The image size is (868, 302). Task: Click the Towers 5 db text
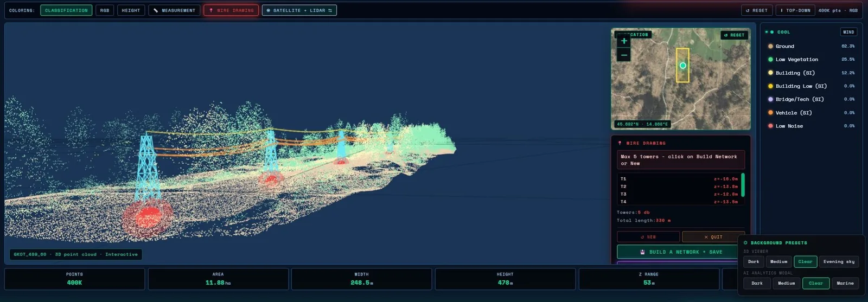click(633, 213)
